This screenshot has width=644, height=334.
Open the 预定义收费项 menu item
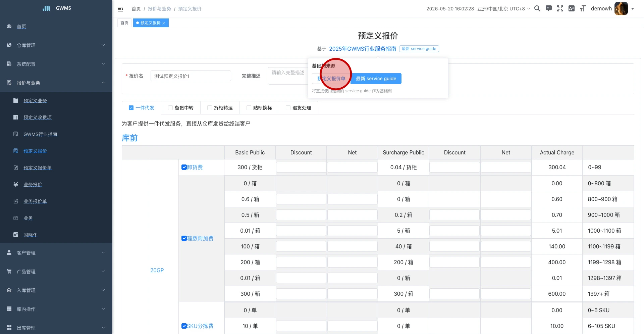coord(56,117)
